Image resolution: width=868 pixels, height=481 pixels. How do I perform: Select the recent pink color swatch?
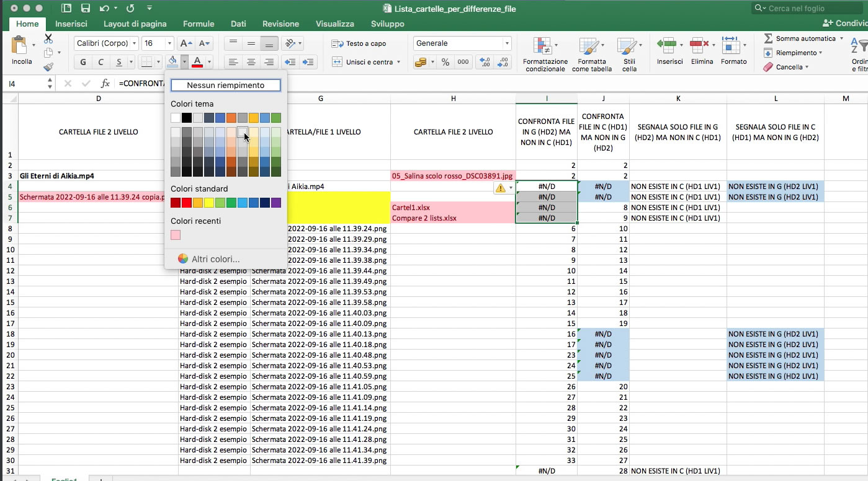pos(176,235)
